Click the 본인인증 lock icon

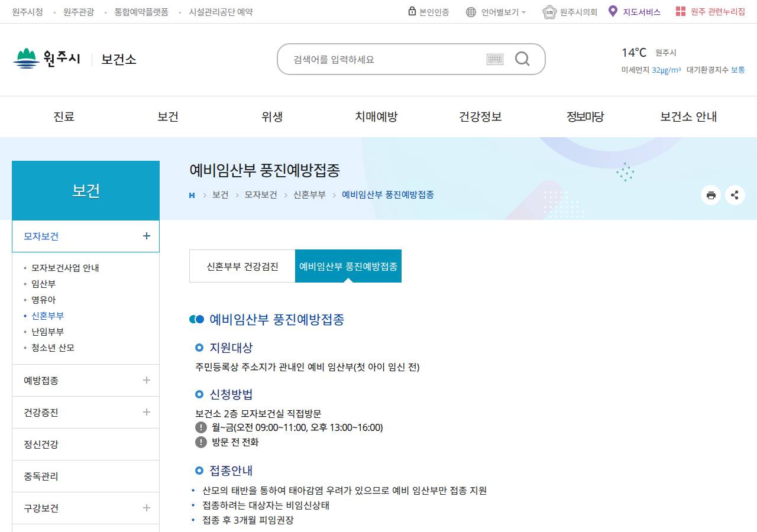412,11
